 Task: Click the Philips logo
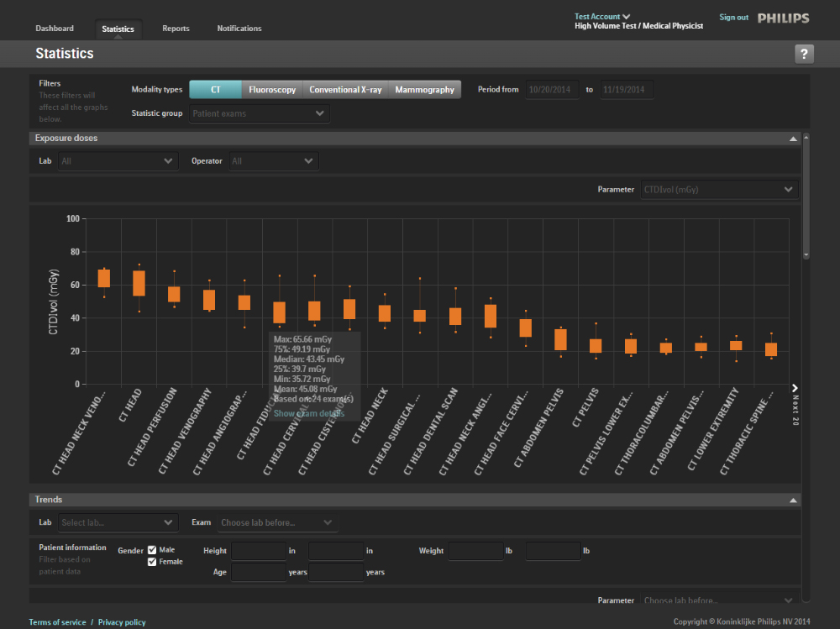pos(783,18)
